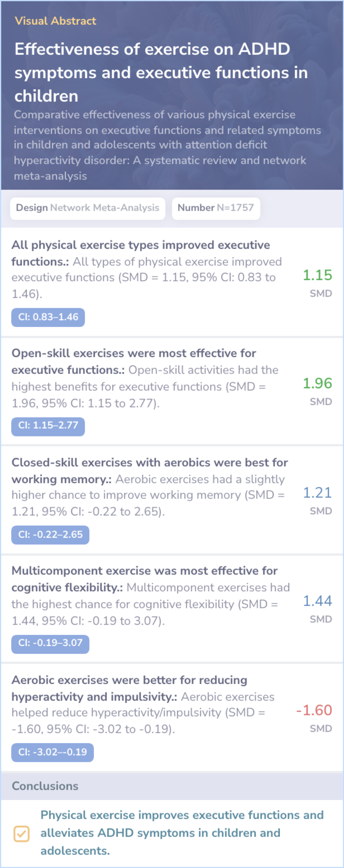Select the Design Network Meta-Analysis badge
344x868 pixels.
pyautogui.click(x=88, y=208)
